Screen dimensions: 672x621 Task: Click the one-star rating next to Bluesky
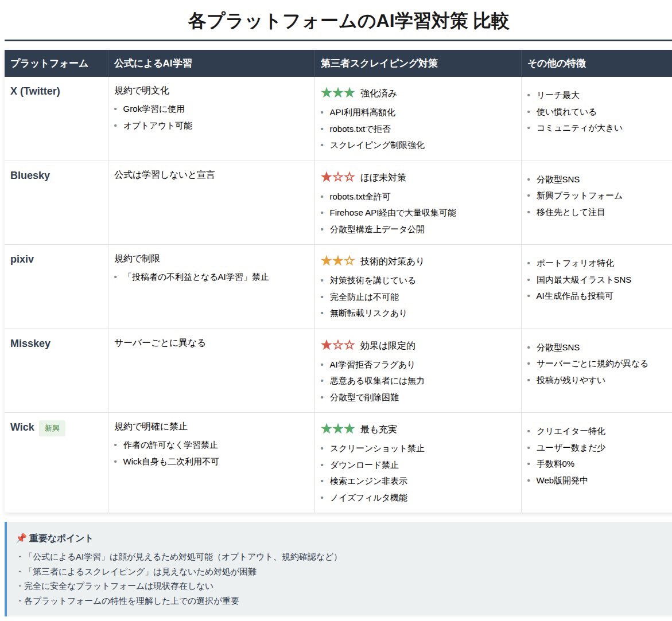[327, 177]
